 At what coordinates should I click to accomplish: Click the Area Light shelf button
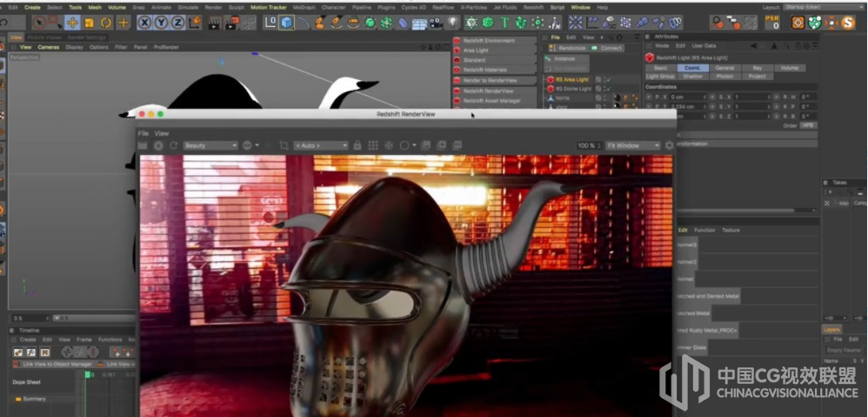pyautogui.click(x=494, y=50)
